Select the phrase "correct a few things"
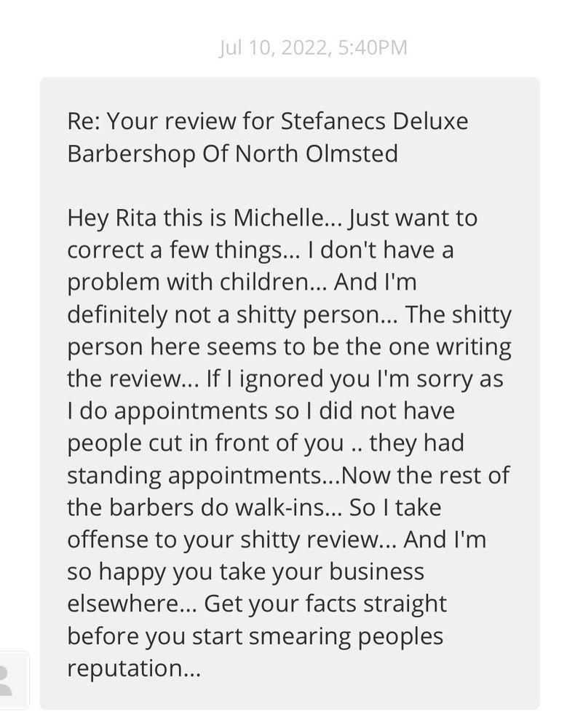Image resolution: width=583 pixels, height=728 pixels. [x=175, y=250]
